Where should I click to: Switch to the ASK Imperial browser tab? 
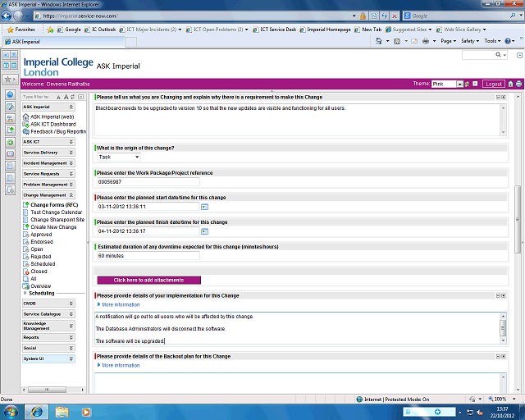(x=25, y=41)
